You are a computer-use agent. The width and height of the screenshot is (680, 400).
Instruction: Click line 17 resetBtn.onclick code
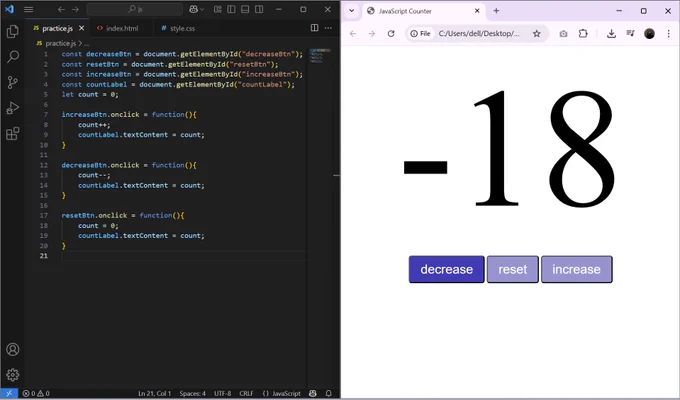pos(123,215)
